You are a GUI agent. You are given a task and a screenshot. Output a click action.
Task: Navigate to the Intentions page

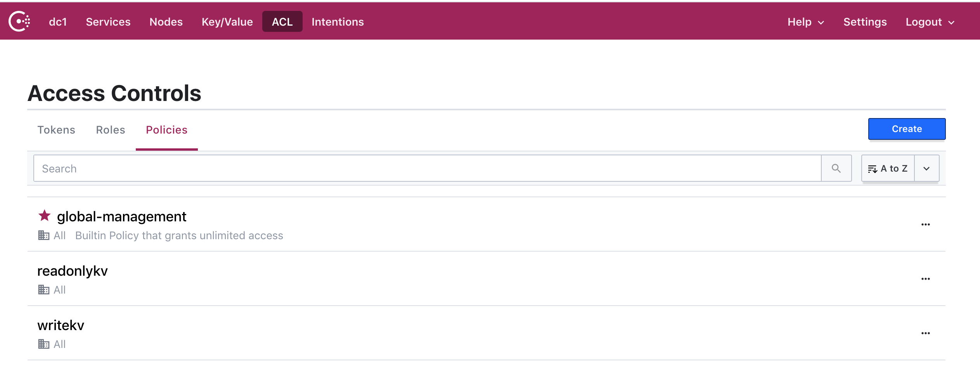(x=338, y=22)
